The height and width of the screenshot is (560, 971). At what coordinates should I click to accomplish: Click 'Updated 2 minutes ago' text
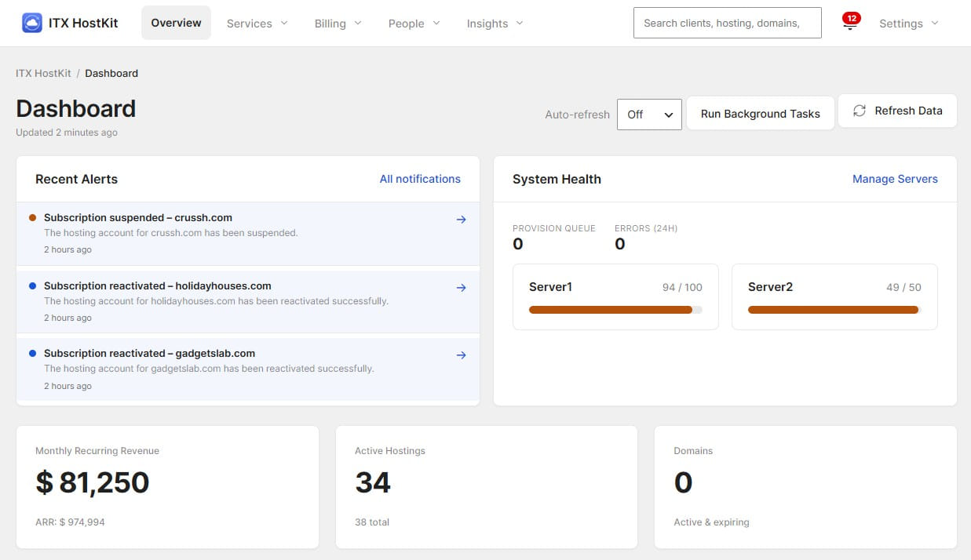(x=67, y=133)
